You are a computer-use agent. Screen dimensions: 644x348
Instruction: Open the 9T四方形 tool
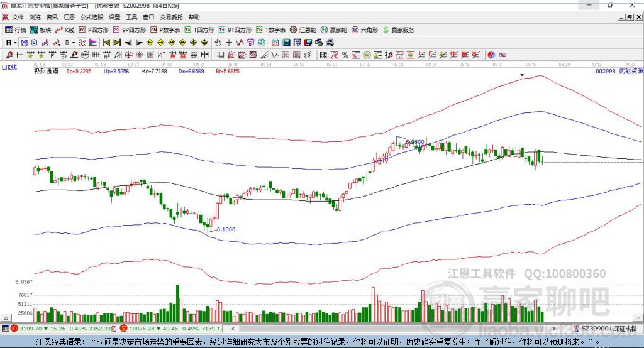pos(235,30)
